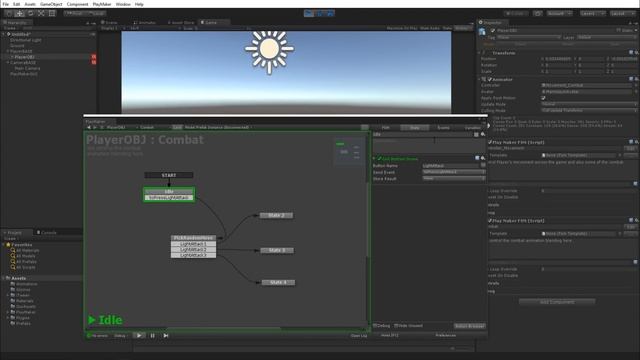Click the PlayMaker FSM pause button

[x=153, y=336]
